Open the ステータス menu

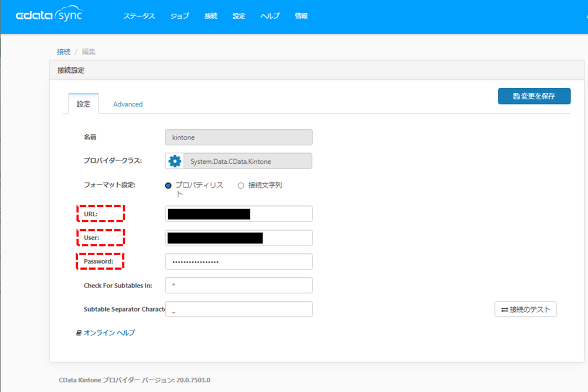pyautogui.click(x=139, y=16)
